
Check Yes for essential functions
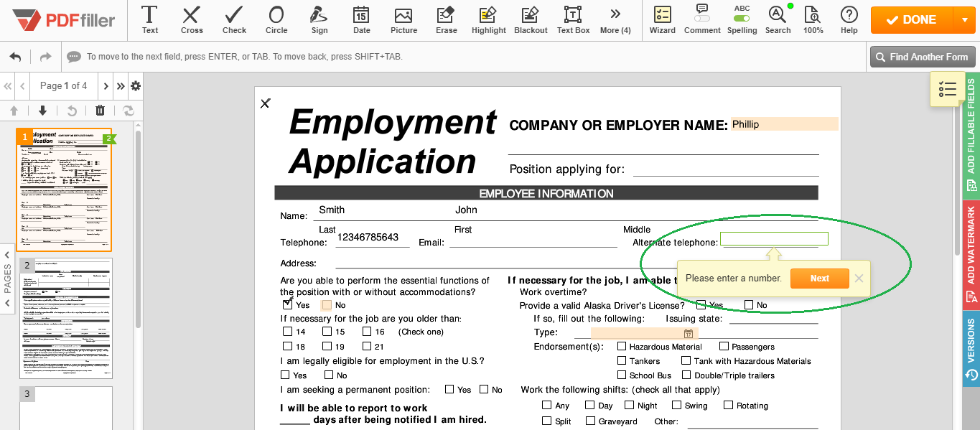[287, 304]
